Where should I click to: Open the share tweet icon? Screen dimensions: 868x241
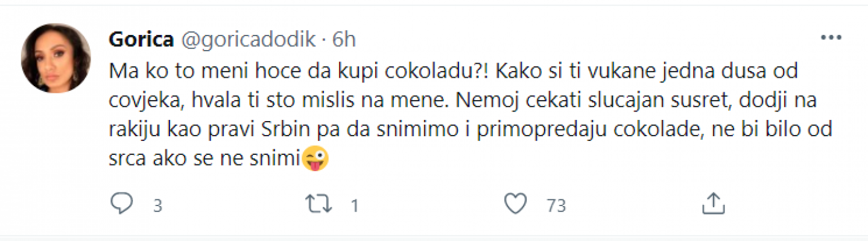[x=713, y=204]
